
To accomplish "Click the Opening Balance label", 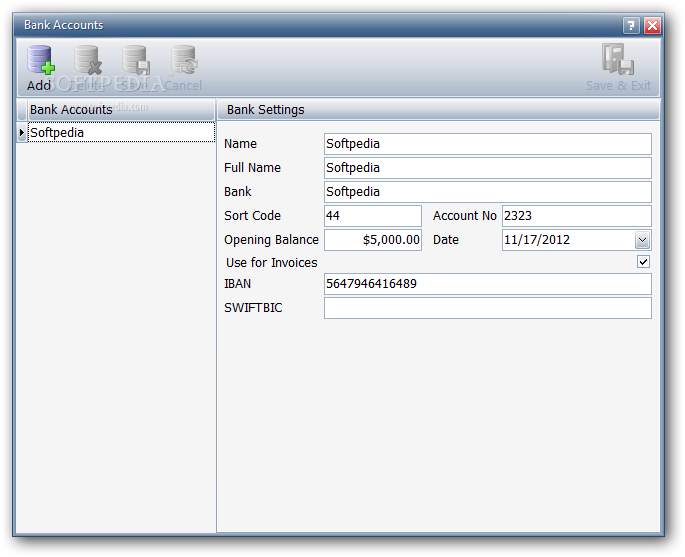I will 271,240.
